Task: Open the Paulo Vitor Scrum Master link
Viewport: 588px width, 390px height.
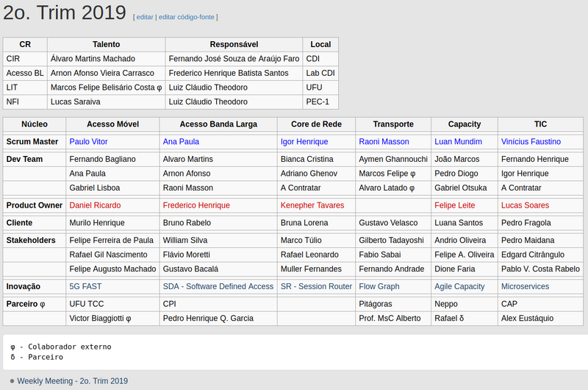Action: [88, 141]
